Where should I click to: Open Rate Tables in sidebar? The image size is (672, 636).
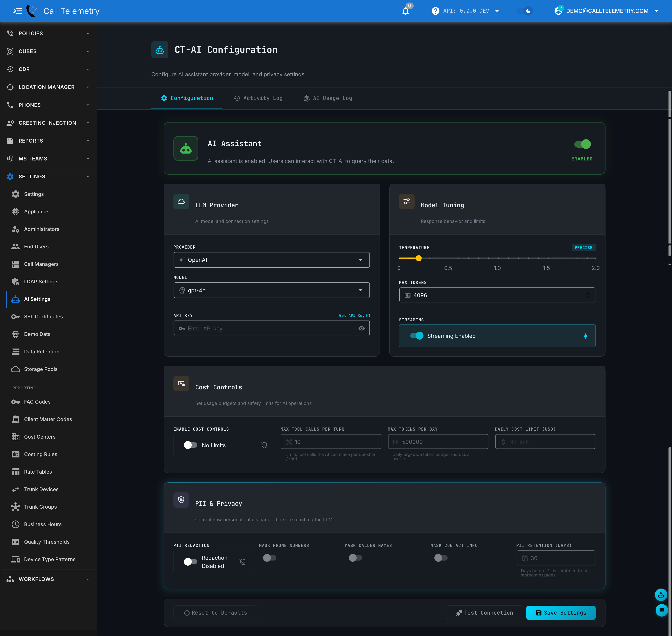click(x=48, y=472)
